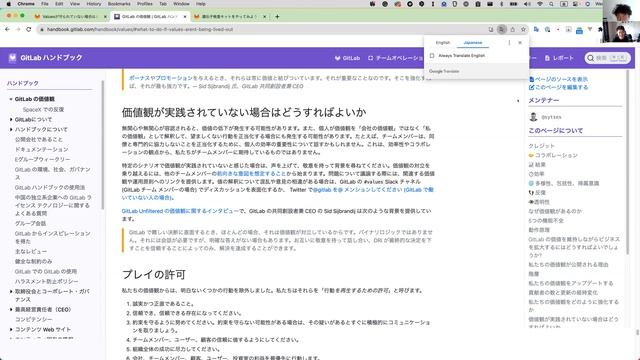Screen dimensions: 640x360
Task: Click the search field in purple header
Action: coord(608,58)
